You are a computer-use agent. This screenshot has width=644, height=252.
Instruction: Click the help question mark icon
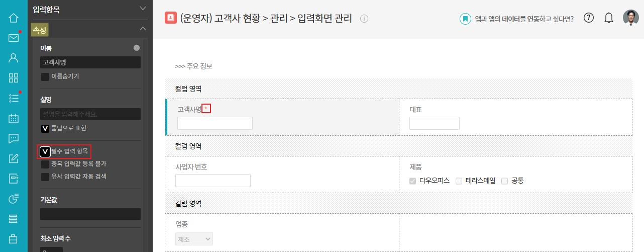(589, 18)
